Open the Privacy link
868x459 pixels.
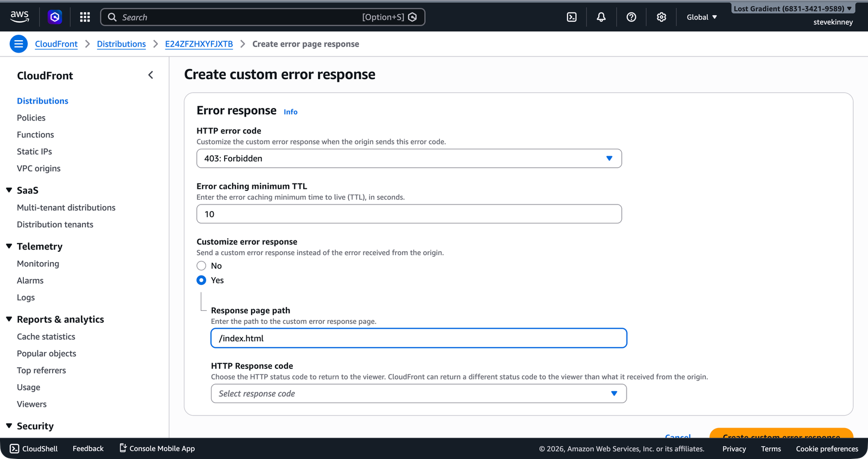[x=734, y=449]
